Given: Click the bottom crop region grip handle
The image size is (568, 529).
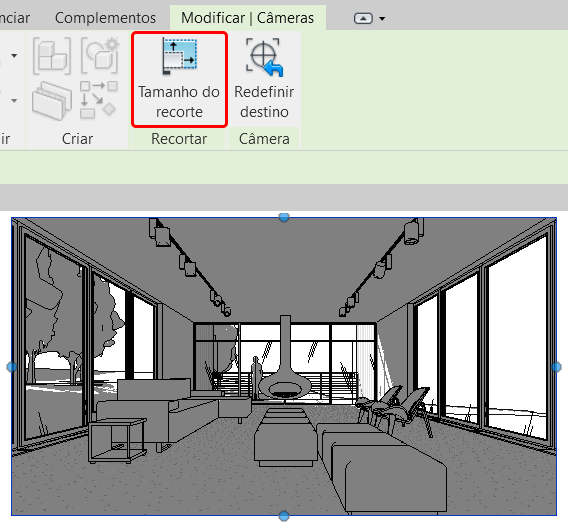Looking at the screenshot, I should point(284,516).
